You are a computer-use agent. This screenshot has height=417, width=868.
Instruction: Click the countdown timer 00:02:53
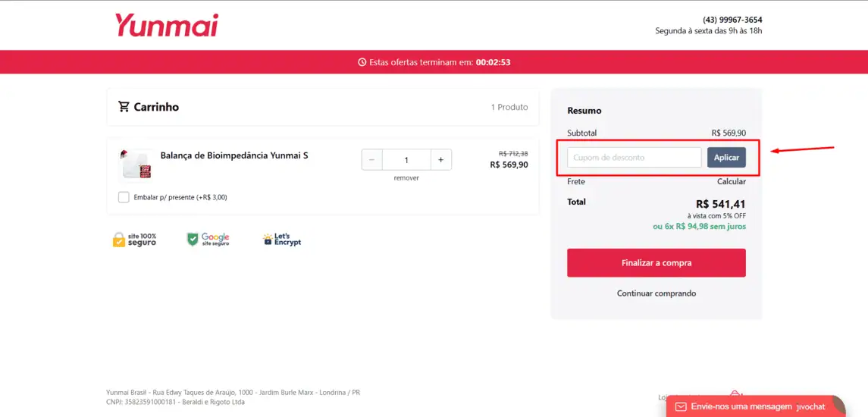click(x=493, y=62)
